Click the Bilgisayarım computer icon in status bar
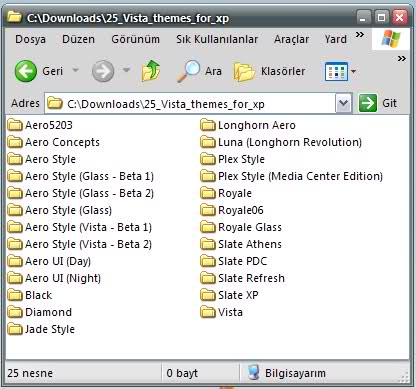The image size is (416, 389). (254, 372)
